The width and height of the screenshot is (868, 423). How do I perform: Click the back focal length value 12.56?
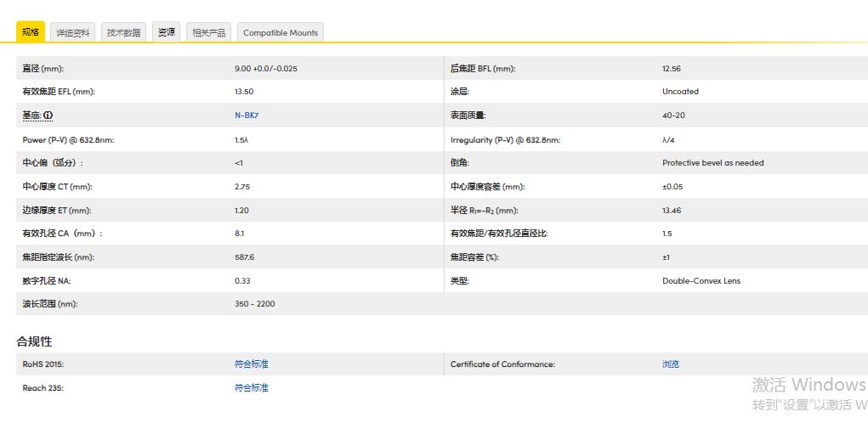(x=671, y=69)
